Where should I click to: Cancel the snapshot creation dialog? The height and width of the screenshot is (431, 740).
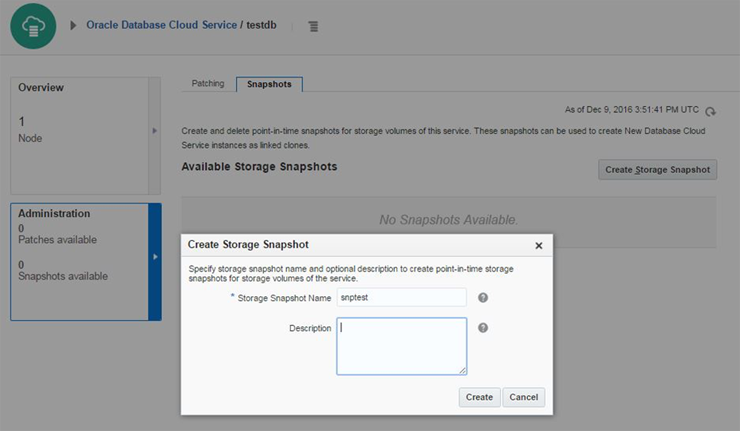523,397
